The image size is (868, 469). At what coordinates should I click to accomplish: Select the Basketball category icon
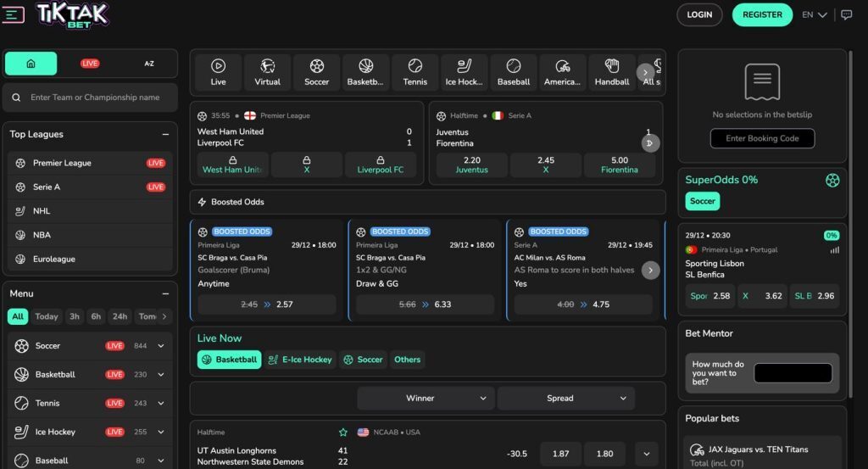tap(365, 73)
